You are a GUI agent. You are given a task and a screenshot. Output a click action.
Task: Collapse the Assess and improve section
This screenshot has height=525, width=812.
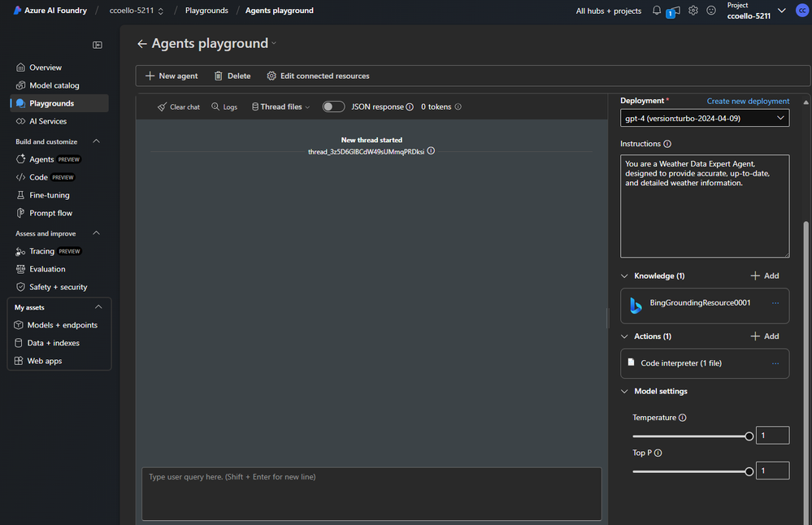pos(97,233)
